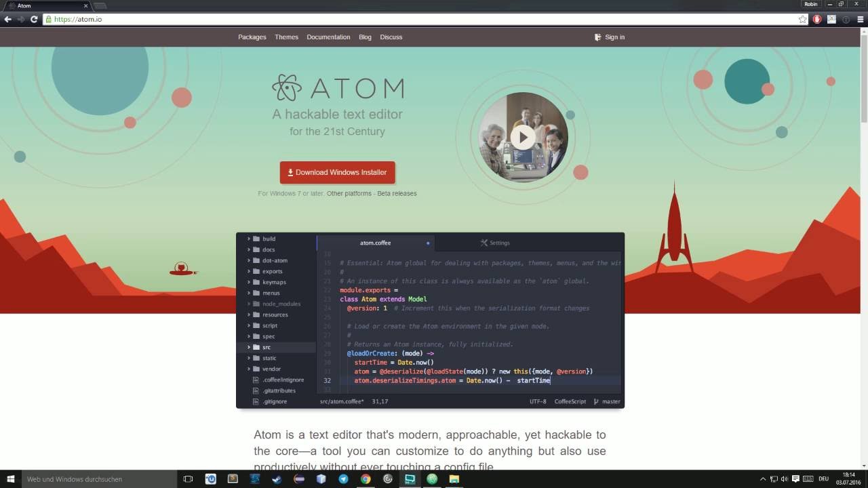Viewport: 868px width, 488px height.
Task: Show hidden system tray icons
Action: pyautogui.click(x=763, y=479)
